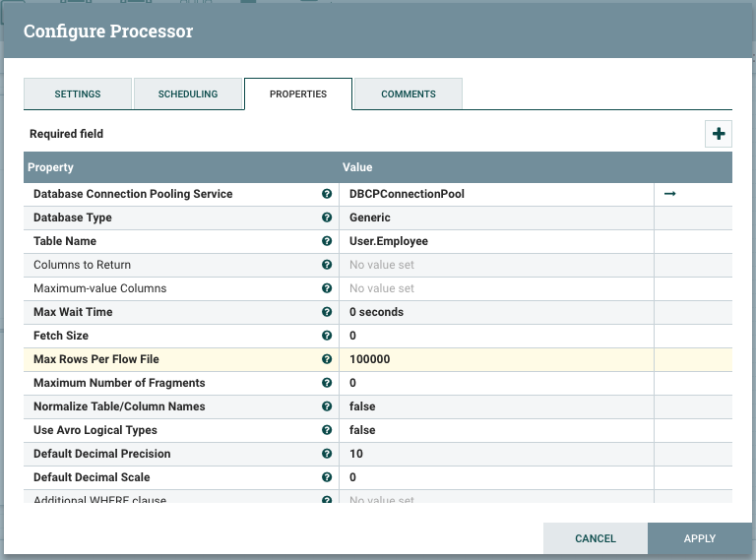
Task: Open the Comments tab
Action: (409, 94)
